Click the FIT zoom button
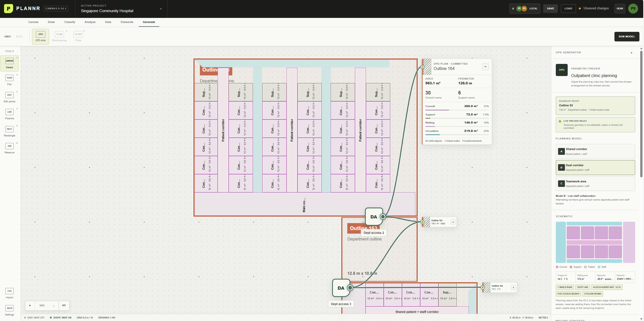 point(64,306)
